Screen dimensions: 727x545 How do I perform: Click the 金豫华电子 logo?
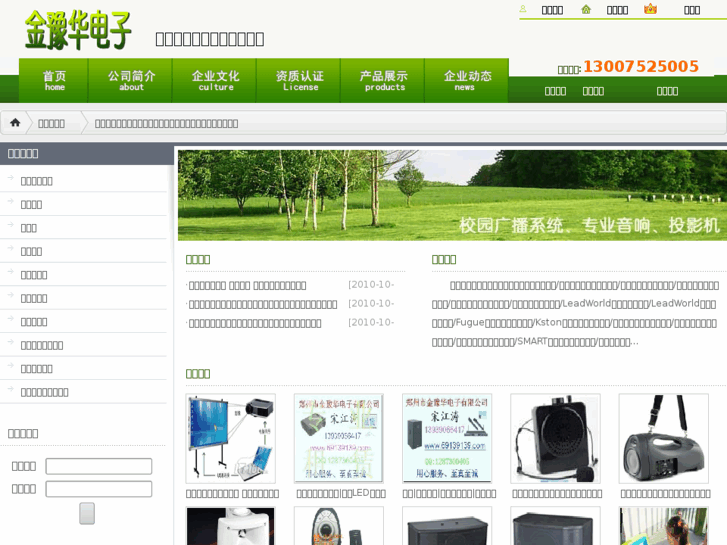pyautogui.click(x=78, y=30)
